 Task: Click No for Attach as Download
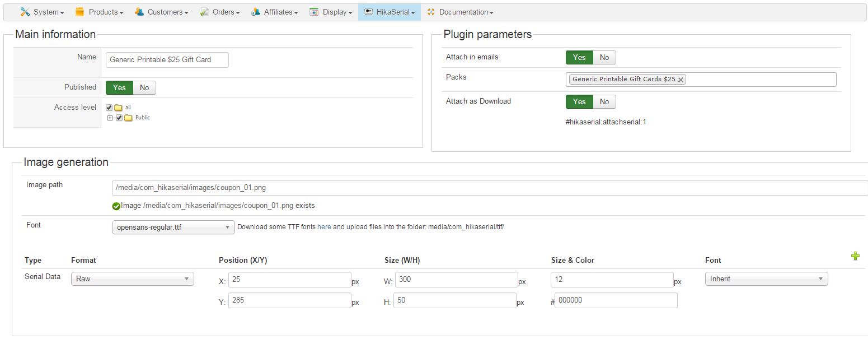click(x=604, y=101)
